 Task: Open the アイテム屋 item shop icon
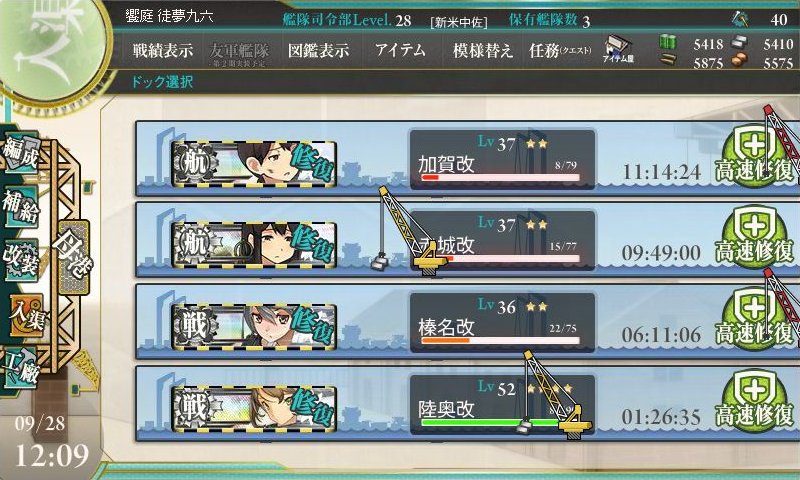pos(618,49)
